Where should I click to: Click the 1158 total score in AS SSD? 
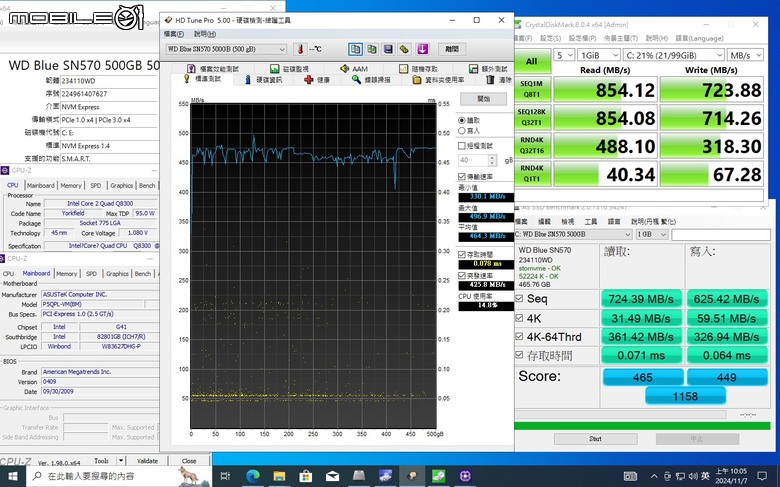coord(685,396)
